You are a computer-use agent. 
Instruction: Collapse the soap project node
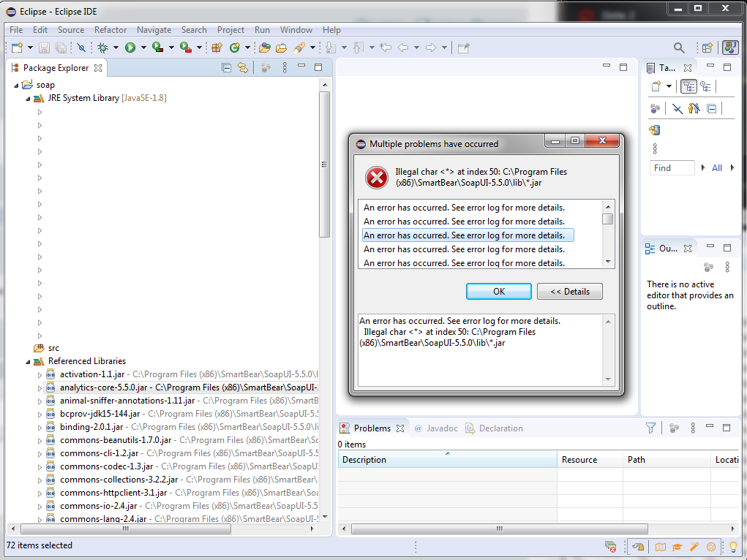tap(16, 86)
